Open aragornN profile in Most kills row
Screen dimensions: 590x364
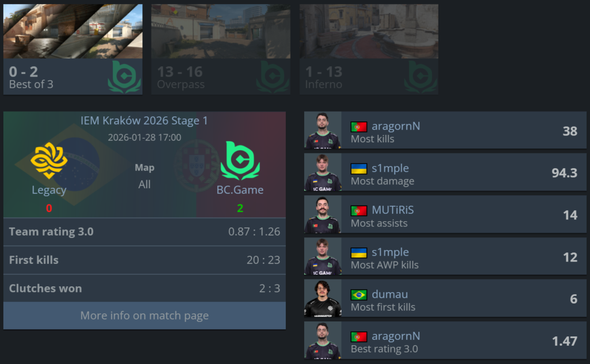point(395,126)
